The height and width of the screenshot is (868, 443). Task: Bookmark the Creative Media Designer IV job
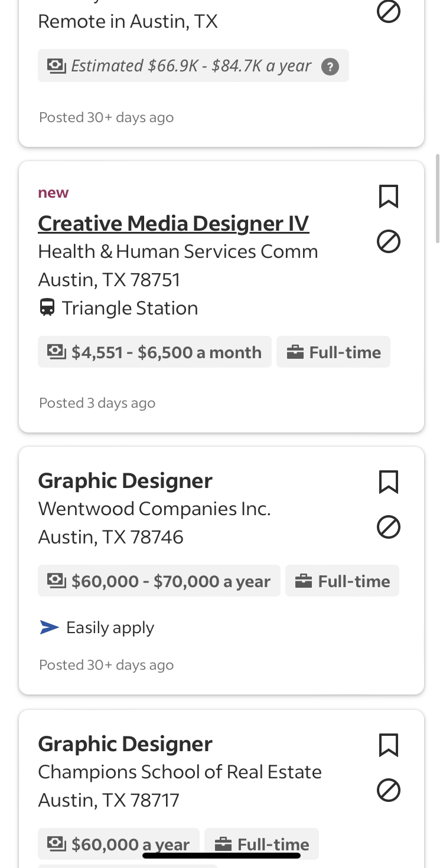pyautogui.click(x=388, y=196)
